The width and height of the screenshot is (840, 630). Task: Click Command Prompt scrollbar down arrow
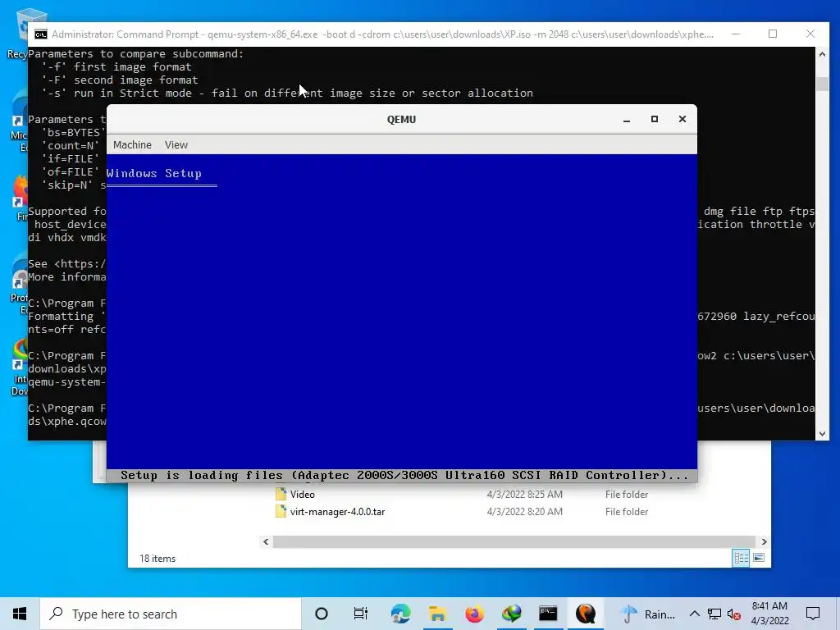click(x=822, y=434)
